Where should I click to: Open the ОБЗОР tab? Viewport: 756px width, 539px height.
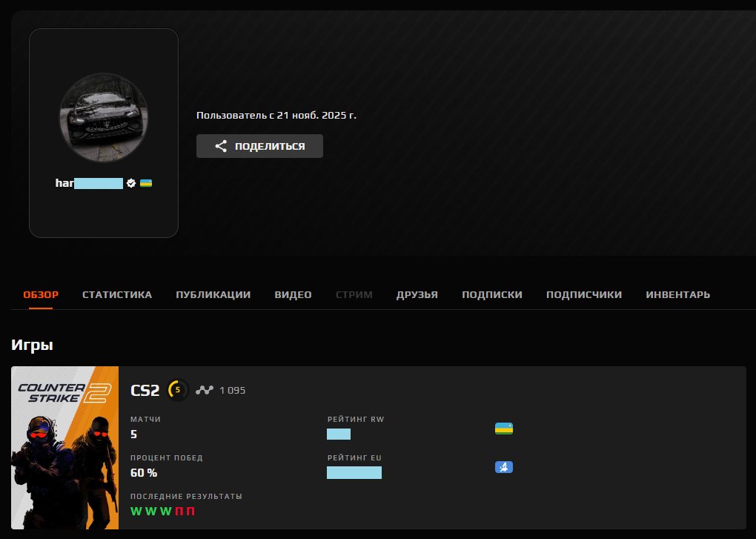41,294
